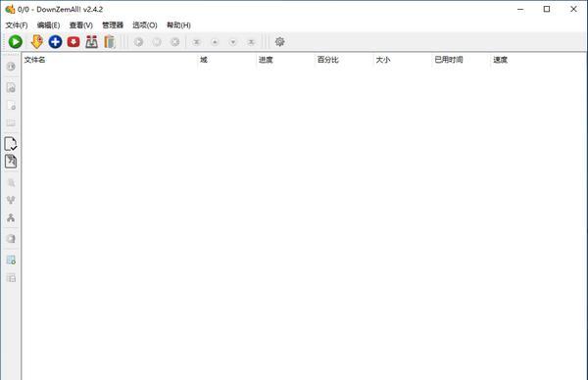
Task: Click the greyed resume circle icon
Action: 138,42
